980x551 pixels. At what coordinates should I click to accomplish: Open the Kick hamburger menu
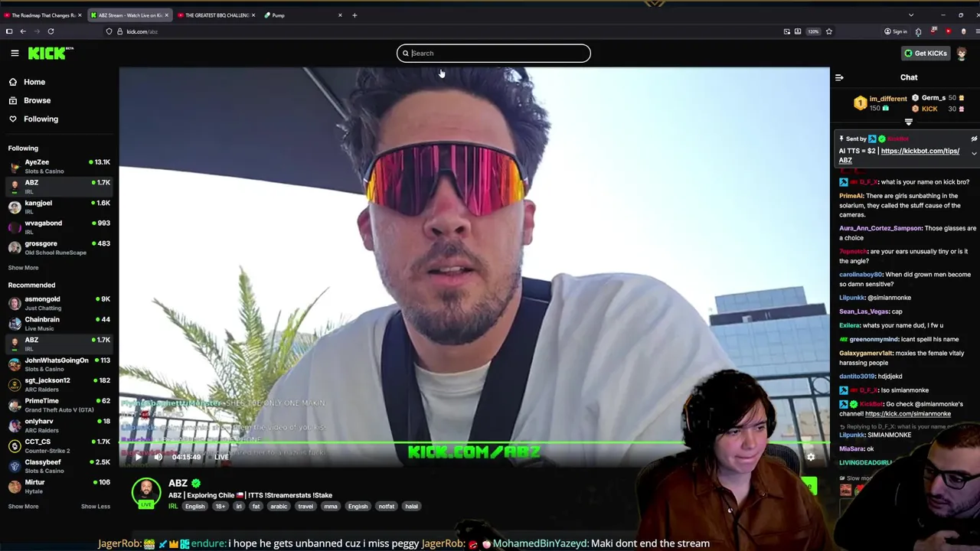[15, 53]
